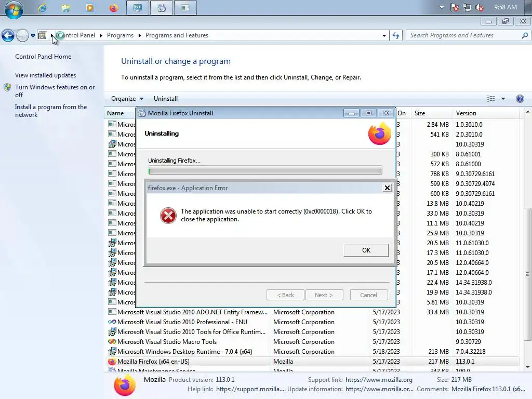
Task: Go back with the Back arrow
Action: [8, 35]
